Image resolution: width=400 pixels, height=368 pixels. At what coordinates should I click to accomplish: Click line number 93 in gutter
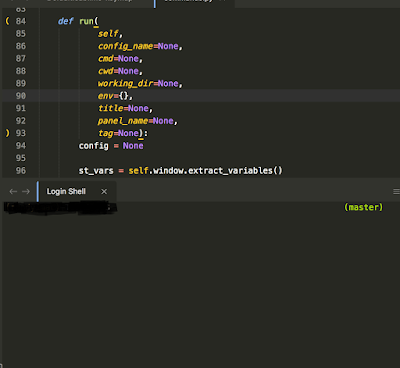pyautogui.click(x=21, y=133)
